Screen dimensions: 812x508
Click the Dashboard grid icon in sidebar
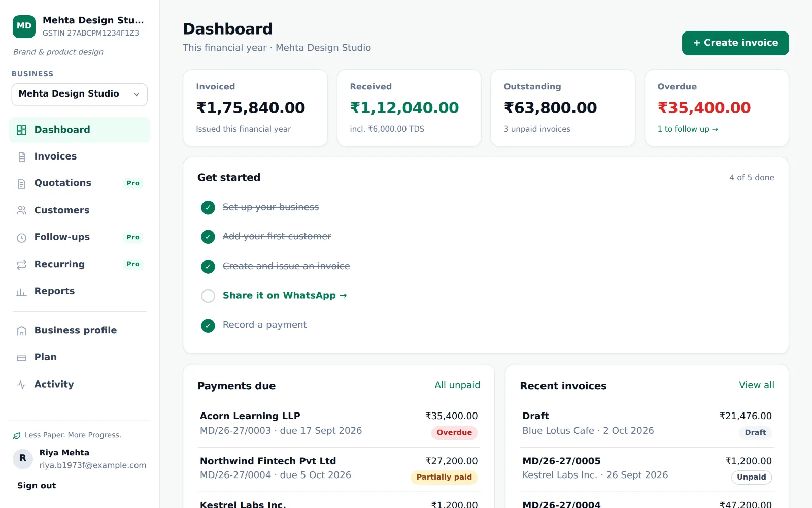tap(21, 130)
